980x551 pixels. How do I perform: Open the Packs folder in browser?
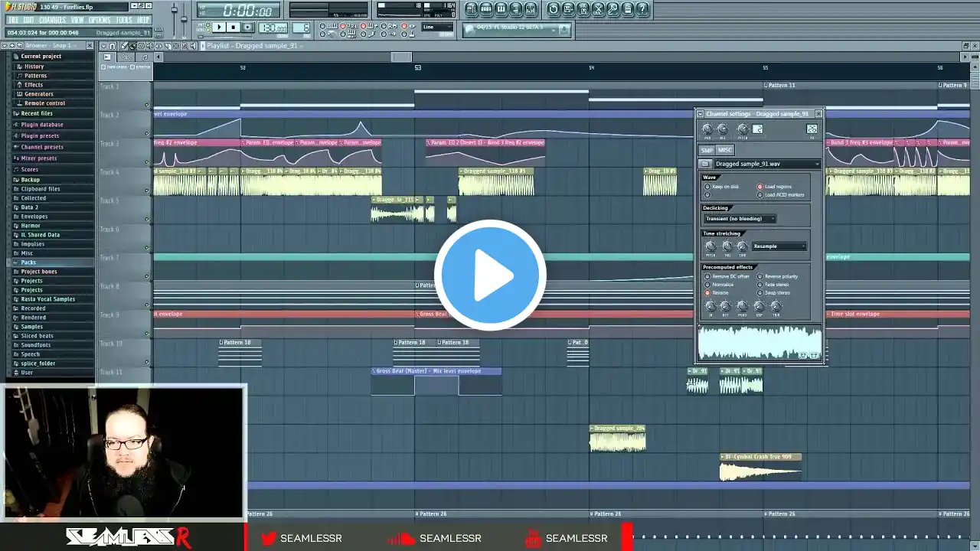tap(28, 262)
